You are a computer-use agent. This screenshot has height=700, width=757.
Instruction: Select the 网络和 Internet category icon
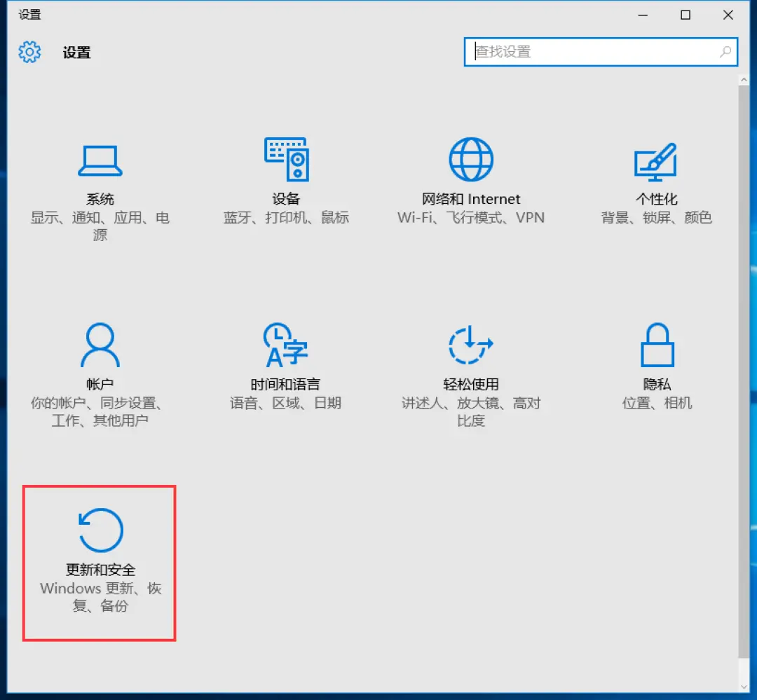point(471,160)
